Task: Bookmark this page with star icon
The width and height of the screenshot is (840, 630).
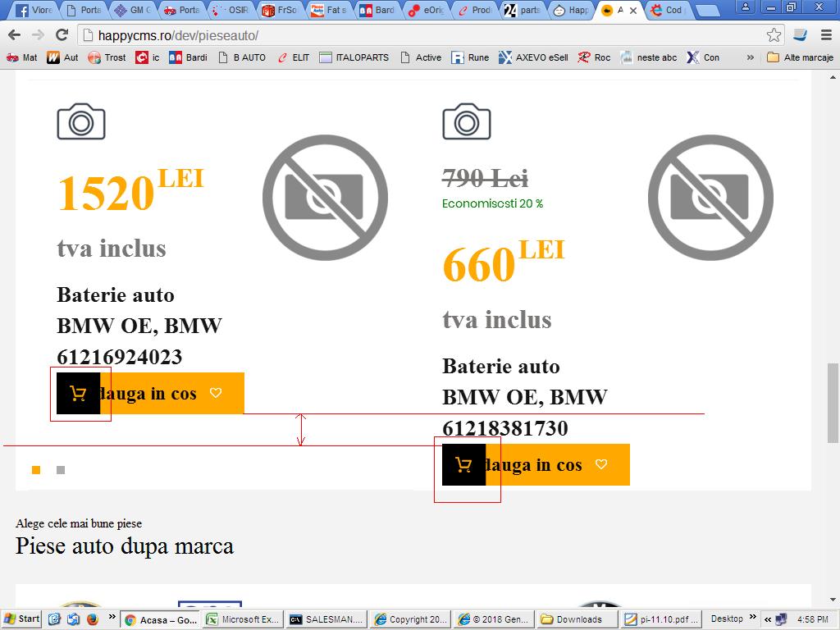Action: 774,35
